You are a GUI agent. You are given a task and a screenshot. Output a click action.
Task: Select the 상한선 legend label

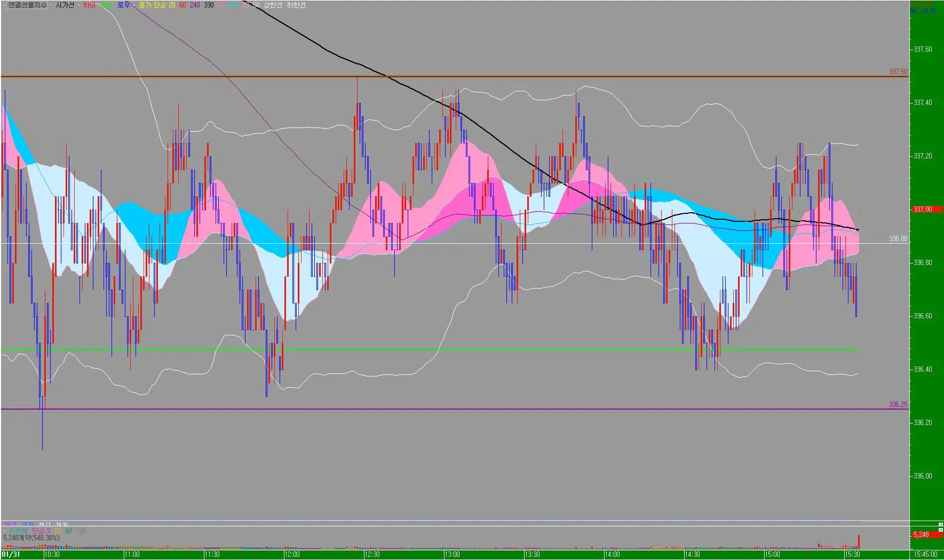tap(273, 5)
